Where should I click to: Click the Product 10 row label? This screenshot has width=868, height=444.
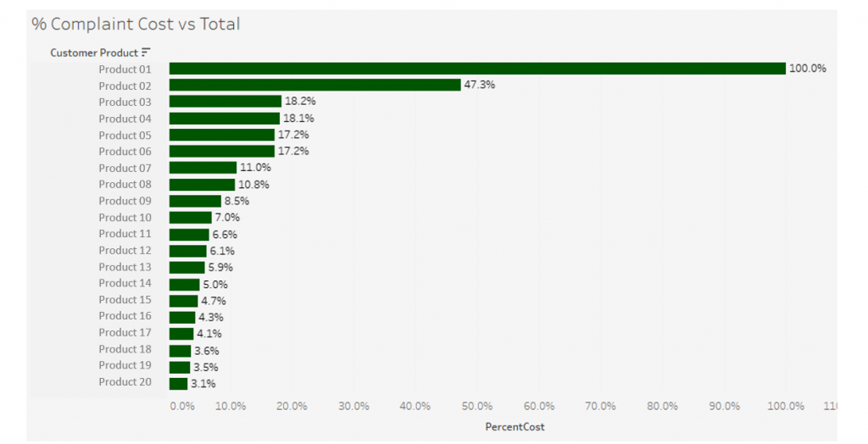click(x=125, y=217)
